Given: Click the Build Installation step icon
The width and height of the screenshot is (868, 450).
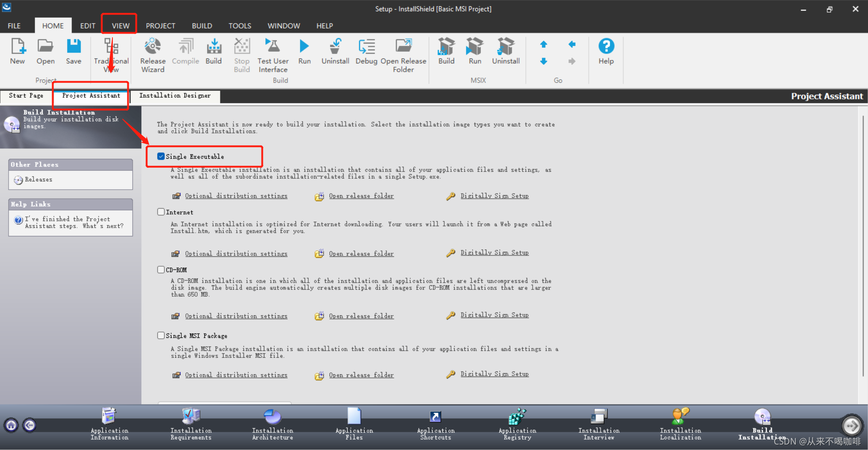Looking at the screenshot, I should tap(762, 416).
